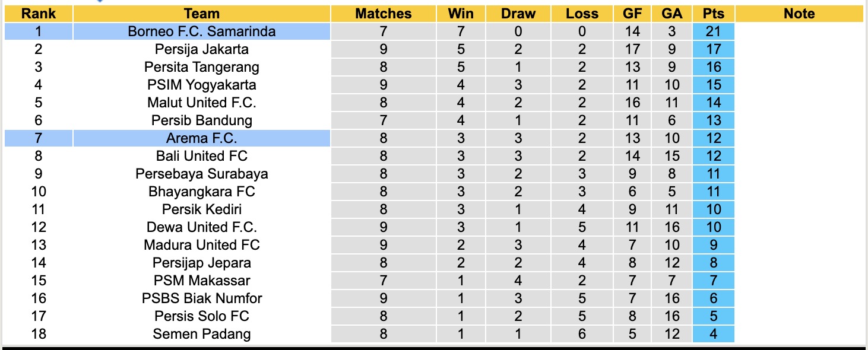The height and width of the screenshot is (350, 868).
Task: Click Bali United FC team name
Action: pos(202,156)
